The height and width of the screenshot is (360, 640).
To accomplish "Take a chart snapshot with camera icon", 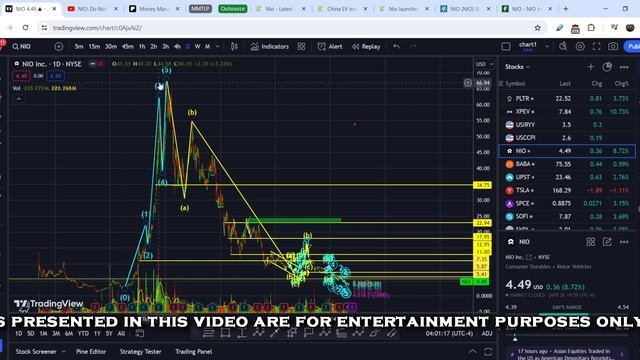I will (x=613, y=47).
